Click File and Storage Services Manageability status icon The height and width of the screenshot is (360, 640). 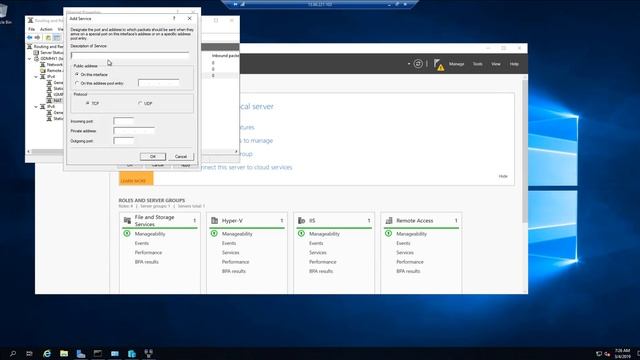(127, 233)
